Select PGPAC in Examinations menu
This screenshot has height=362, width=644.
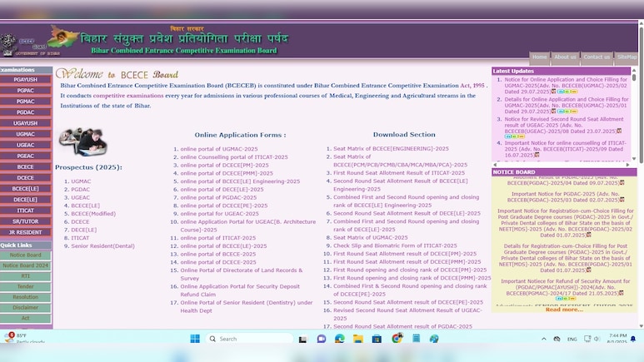[x=26, y=91]
